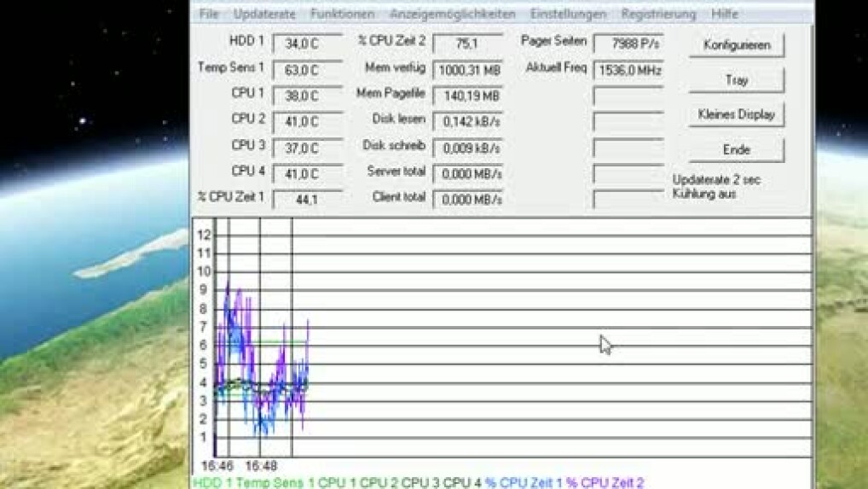The width and height of the screenshot is (868, 489).
Task: Click the 16:48 time marker on graph
Action: [x=261, y=467]
